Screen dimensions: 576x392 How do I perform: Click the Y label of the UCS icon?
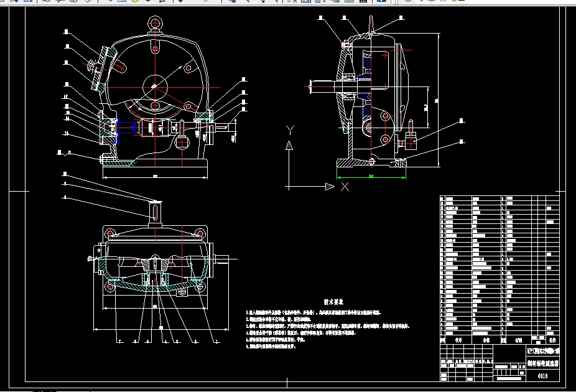pos(290,130)
